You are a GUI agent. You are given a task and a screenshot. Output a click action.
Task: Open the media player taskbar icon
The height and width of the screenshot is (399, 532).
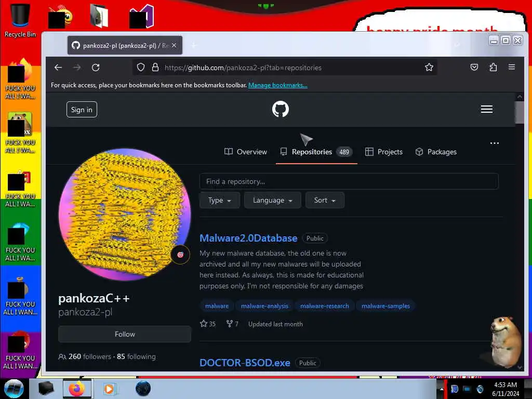tap(109, 389)
